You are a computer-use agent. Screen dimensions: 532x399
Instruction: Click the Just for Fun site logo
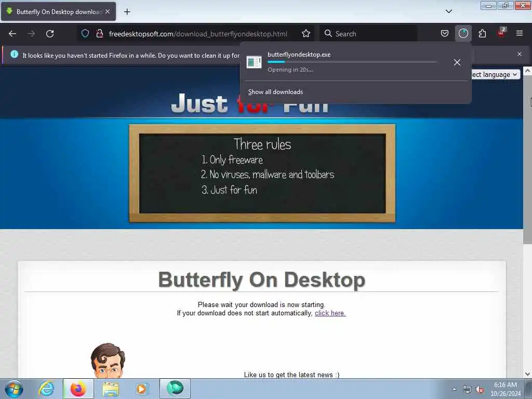[x=250, y=103]
